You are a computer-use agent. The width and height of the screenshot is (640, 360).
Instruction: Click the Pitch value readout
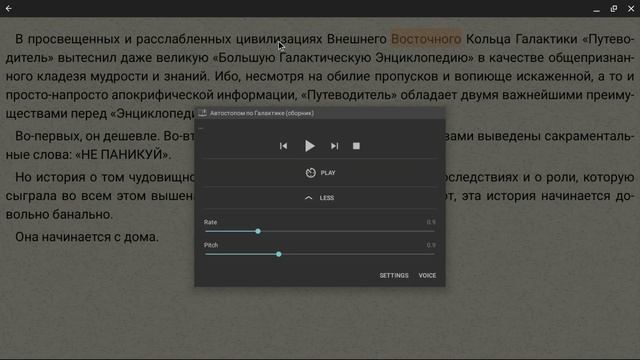click(x=431, y=245)
